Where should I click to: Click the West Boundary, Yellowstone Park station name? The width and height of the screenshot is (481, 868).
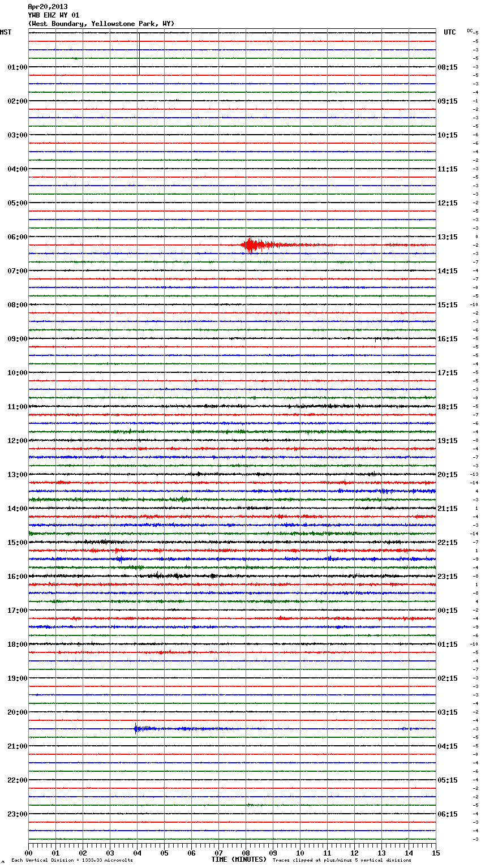pos(101,24)
